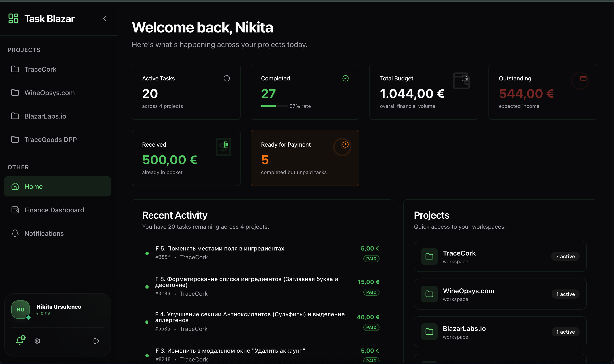Click the 15,00 € amount
Screen dimensions: 614x364
369,282
